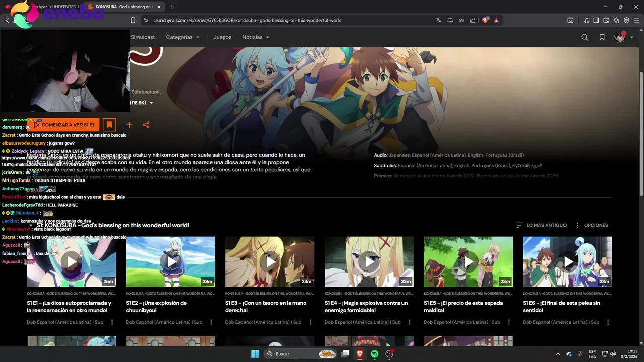Open more options for episode S1 E6
Viewport: 644px width, 362px height.
(x=608, y=322)
